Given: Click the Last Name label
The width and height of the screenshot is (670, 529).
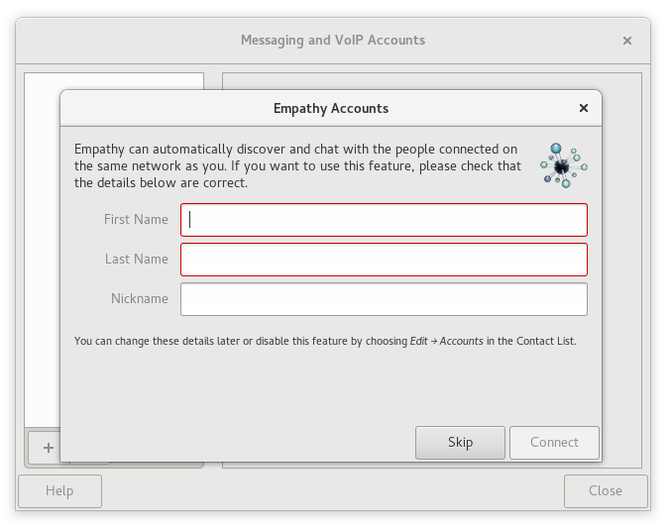Looking at the screenshot, I should (136, 259).
